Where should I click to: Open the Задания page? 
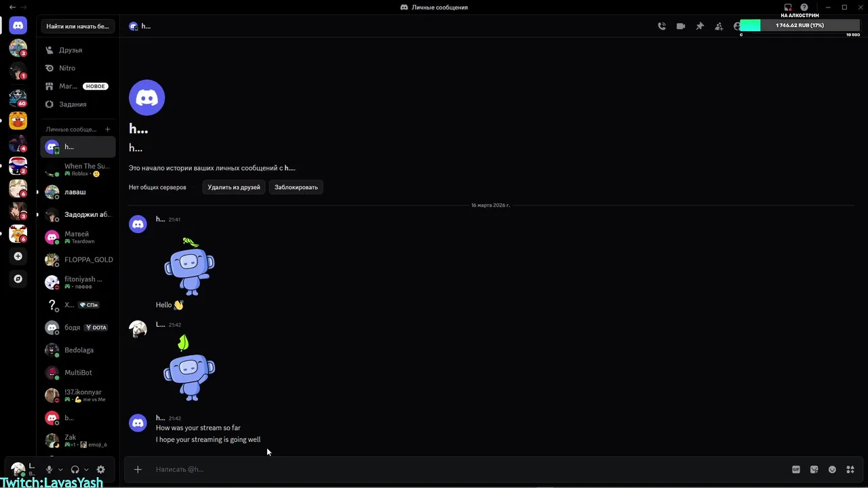click(78, 104)
